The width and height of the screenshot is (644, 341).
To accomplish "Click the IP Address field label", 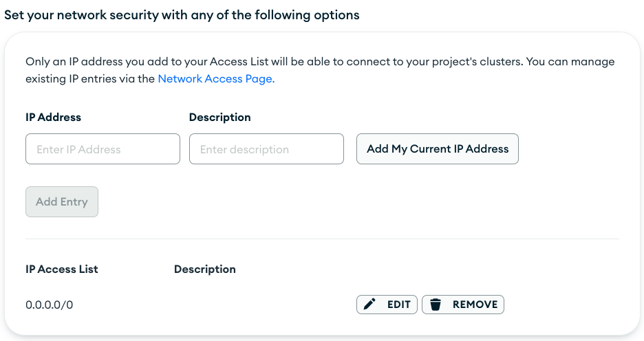I will (54, 118).
